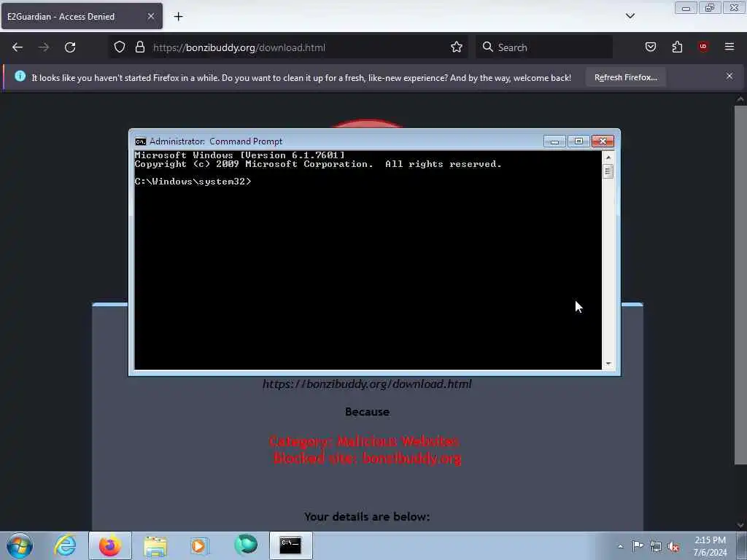
Task: Open Command Prompt system menu icon
Action: click(141, 141)
